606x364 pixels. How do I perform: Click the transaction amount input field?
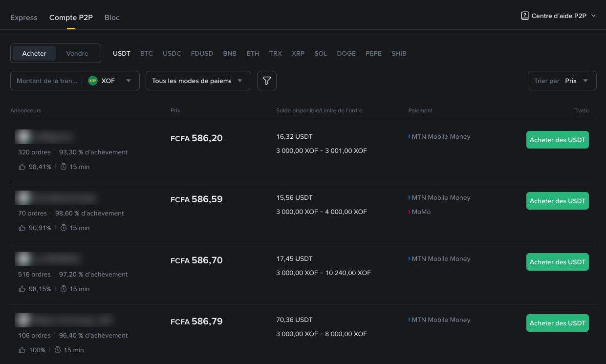pyautogui.click(x=47, y=81)
